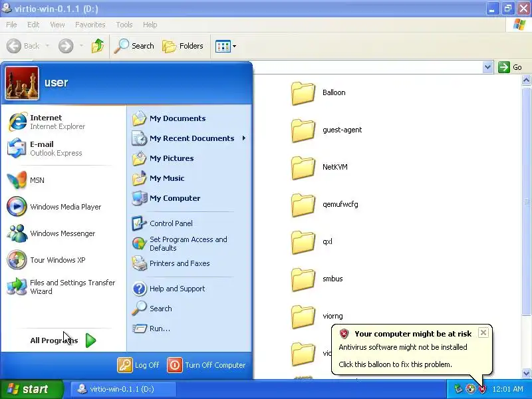The image size is (532, 399).
Task: Select the Balloon folder
Action: [x=319, y=93]
